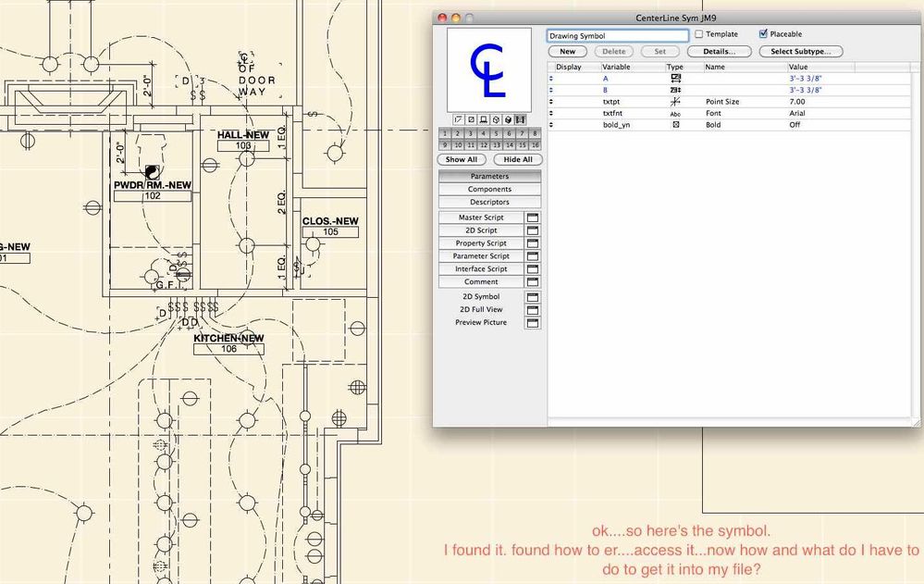Click the Details... button
Image resolution: width=924 pixels, height=584 pixels.
[x=720, y=51]
